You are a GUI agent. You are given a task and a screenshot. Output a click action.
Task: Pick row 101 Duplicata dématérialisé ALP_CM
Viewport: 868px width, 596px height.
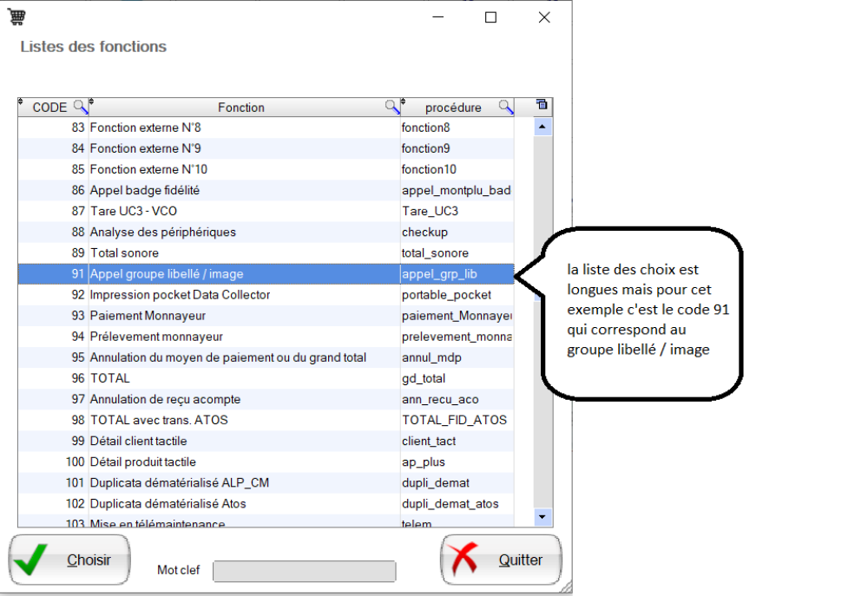coord(243,482)
